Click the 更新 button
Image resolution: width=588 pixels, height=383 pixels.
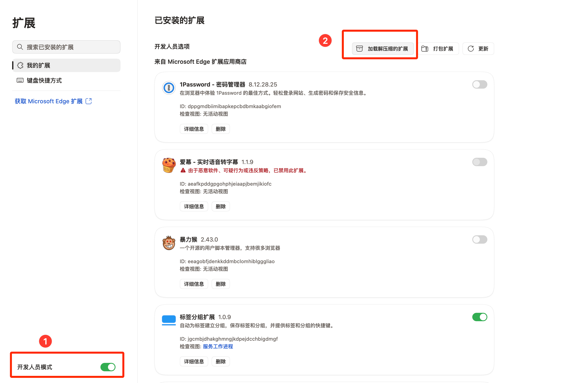tap(478, 49)
